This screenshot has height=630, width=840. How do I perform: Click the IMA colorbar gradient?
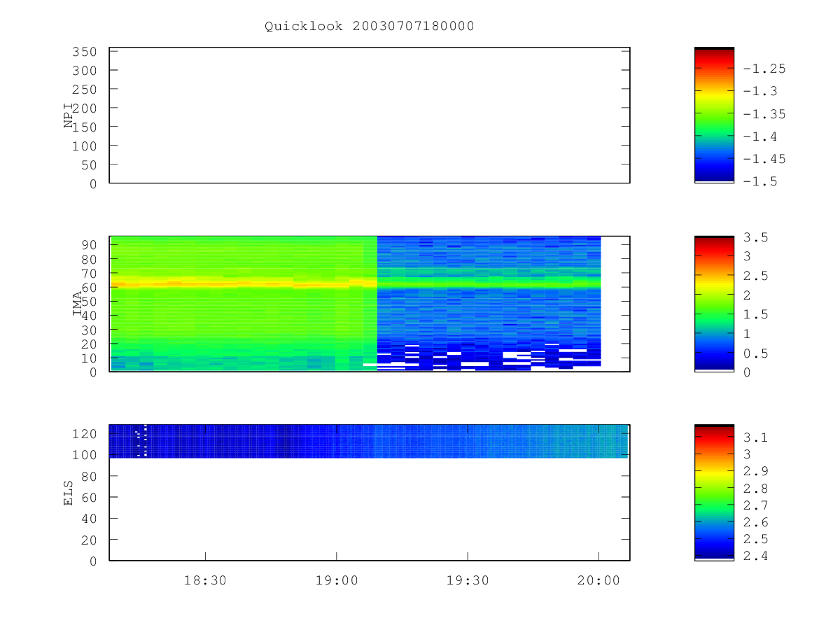714,304
